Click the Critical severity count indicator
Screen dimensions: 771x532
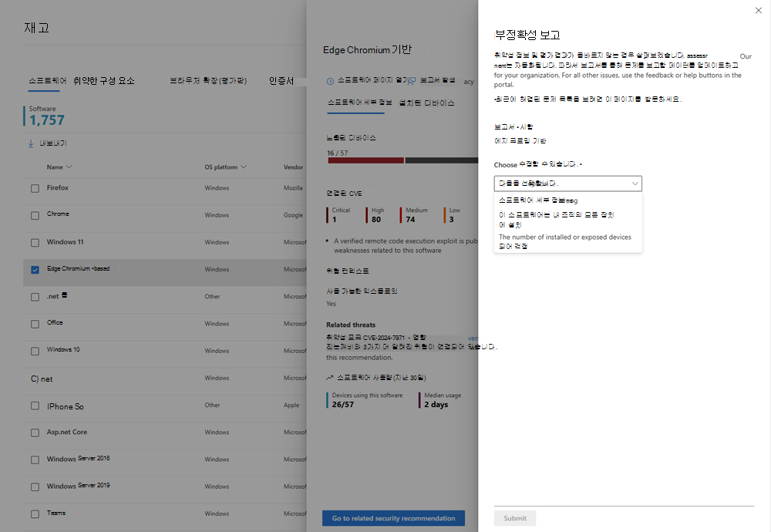[338, 215]
